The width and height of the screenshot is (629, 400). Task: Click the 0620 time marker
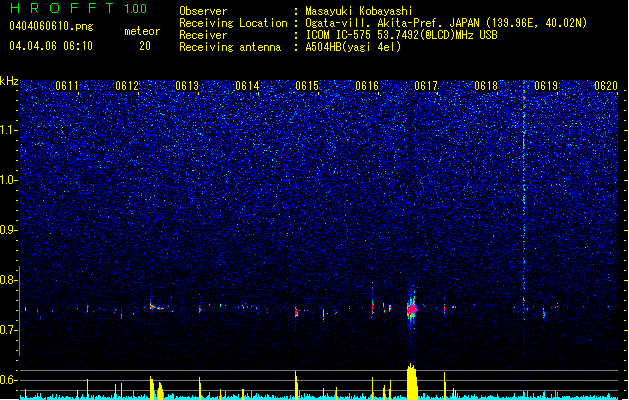(606, 86)
